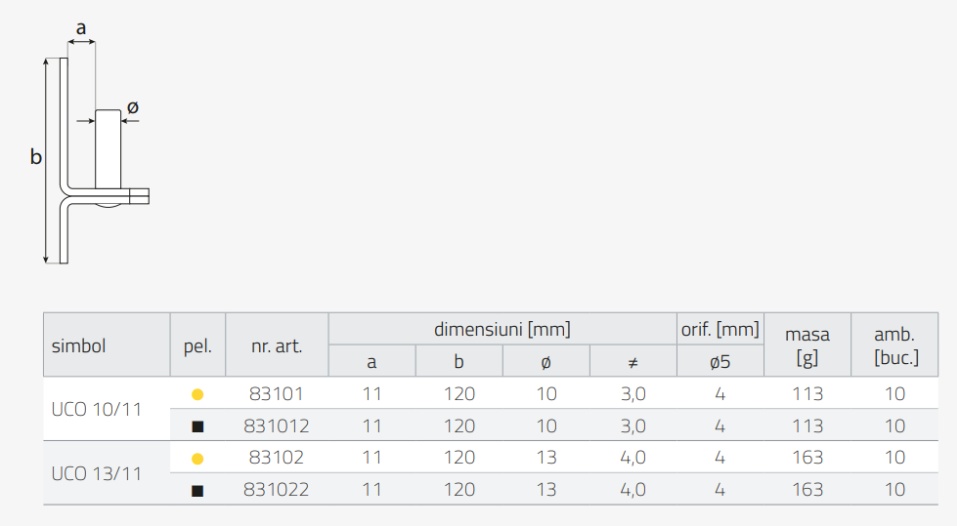The image size is (960, 526).
Task: Click the yellow dot for article 83101
Action: 197,394
